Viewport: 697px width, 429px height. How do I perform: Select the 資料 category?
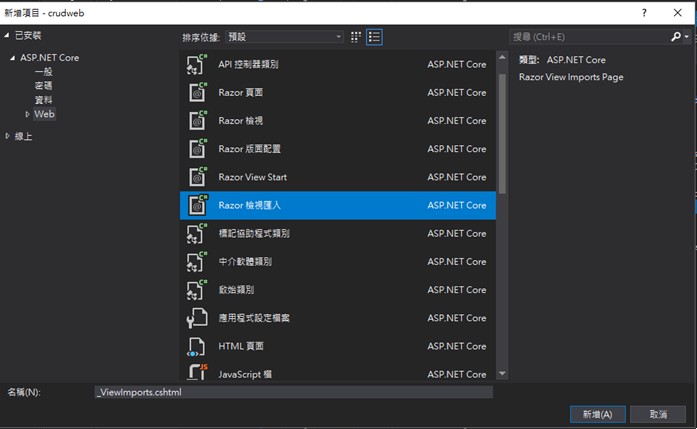click(x=44, y=100)
